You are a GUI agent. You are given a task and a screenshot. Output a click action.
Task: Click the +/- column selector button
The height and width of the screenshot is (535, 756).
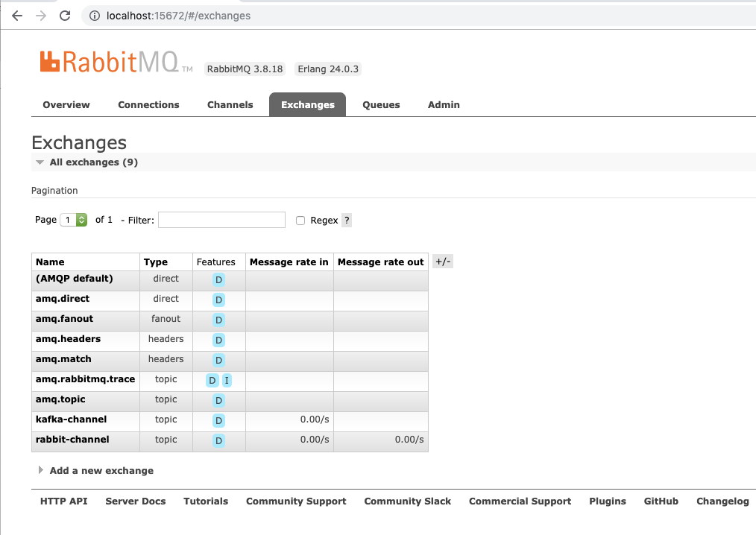(442, 261)
